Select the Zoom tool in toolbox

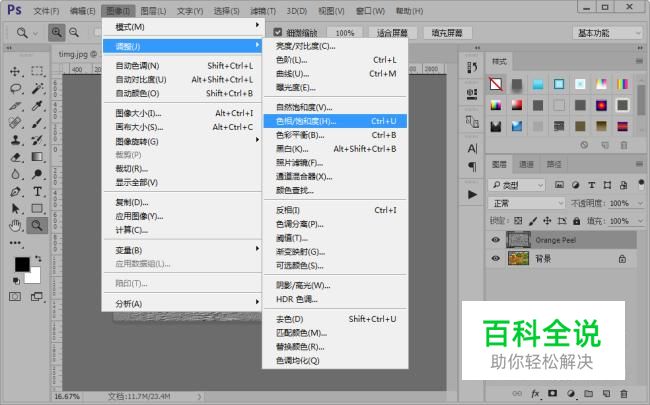[x=37, y=226]
